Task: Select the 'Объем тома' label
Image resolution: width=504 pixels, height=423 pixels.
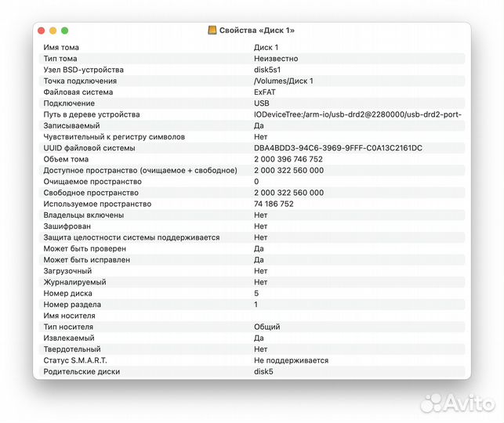Action: click(x=66, y=159)
